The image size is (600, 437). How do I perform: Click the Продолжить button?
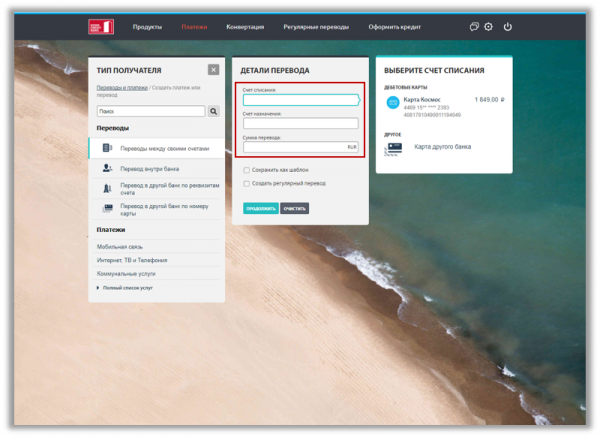tap(261, 209)
